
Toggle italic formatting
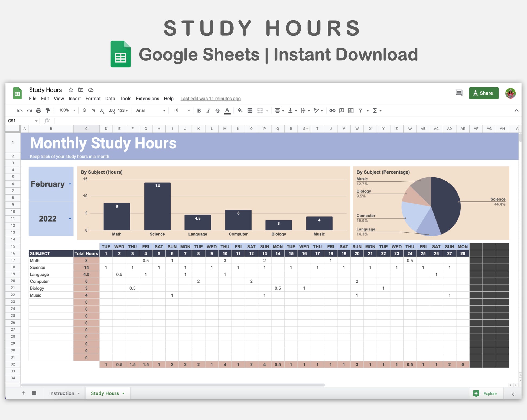click(208, 110)
